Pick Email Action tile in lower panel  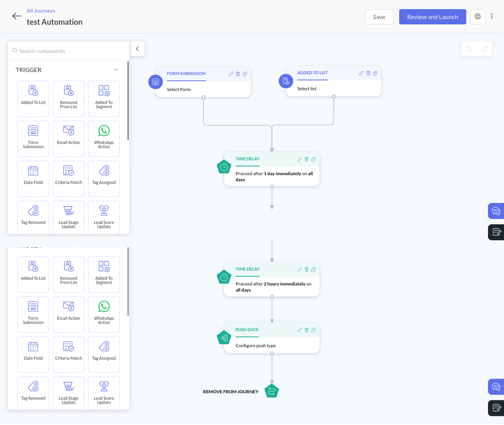pos(69,315)
